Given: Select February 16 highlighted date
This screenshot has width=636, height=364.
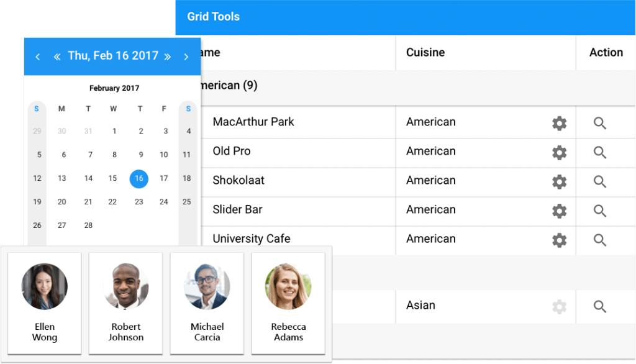Looking at the screenshot, I should click(x=139, y=179).
